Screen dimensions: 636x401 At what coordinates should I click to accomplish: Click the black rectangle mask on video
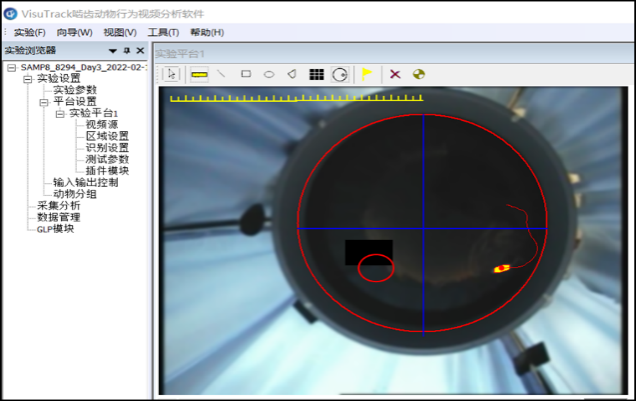pos(369,252)
